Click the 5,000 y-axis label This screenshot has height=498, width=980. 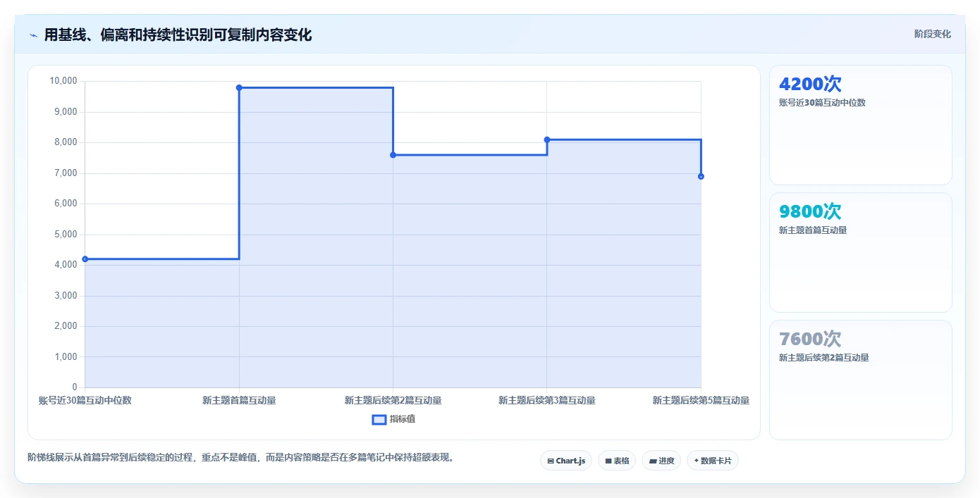pos(66,234)
